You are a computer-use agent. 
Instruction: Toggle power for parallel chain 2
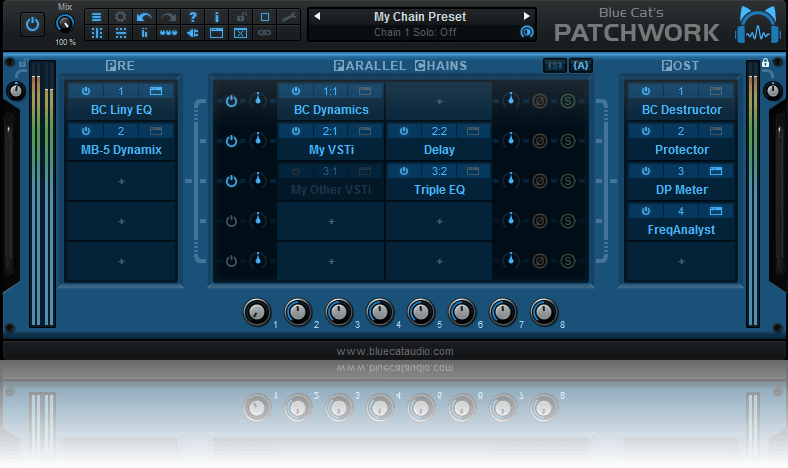[231, 141]
